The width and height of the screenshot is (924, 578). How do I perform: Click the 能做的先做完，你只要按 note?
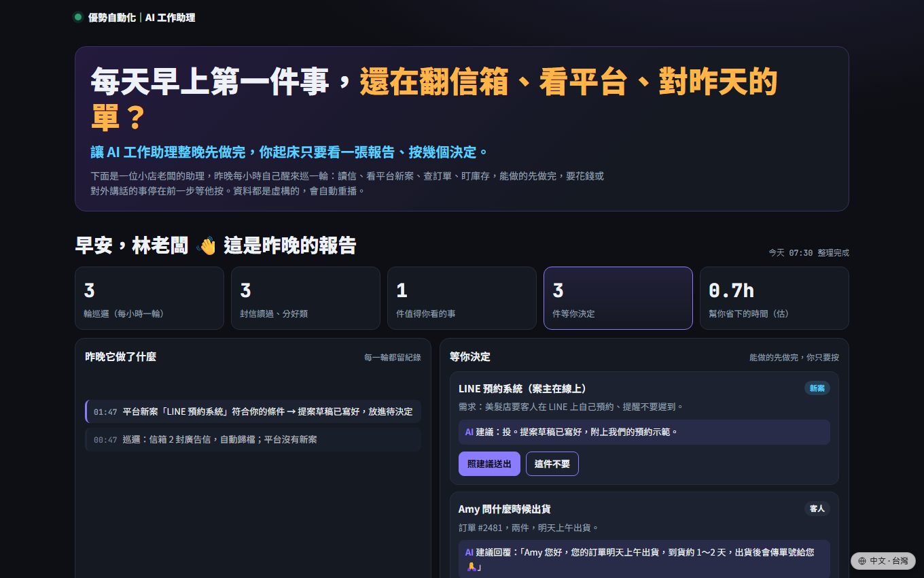[x=794, y=357]
